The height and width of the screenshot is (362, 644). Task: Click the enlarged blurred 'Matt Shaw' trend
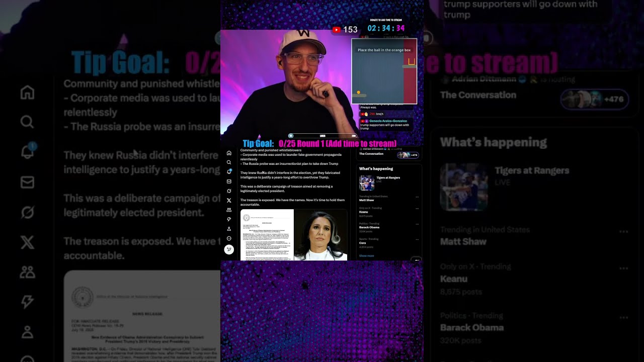tap(463, 241)
